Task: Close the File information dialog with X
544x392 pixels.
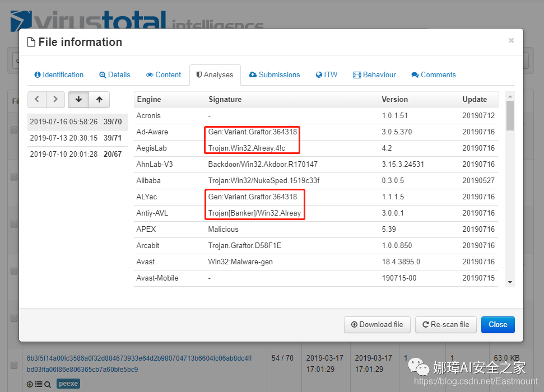Action: (x=511, y=40)
